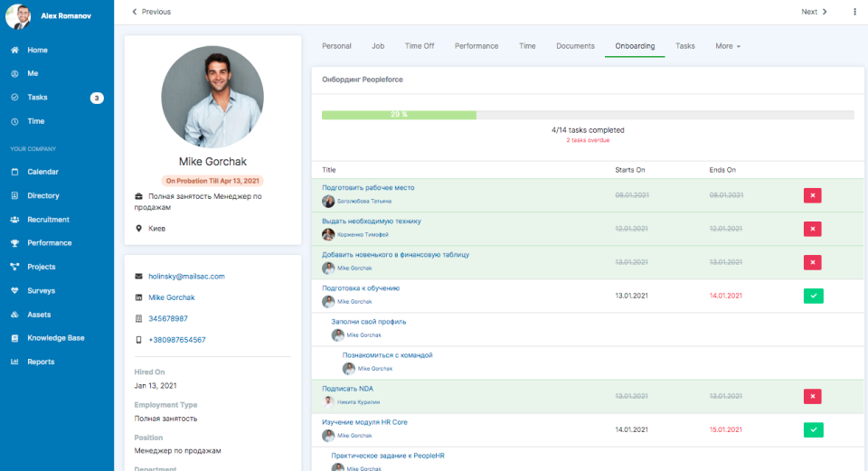Screen dimensions: 868x471
Task: Click the Surveys icon in sidebar
Action: (14, 291)
